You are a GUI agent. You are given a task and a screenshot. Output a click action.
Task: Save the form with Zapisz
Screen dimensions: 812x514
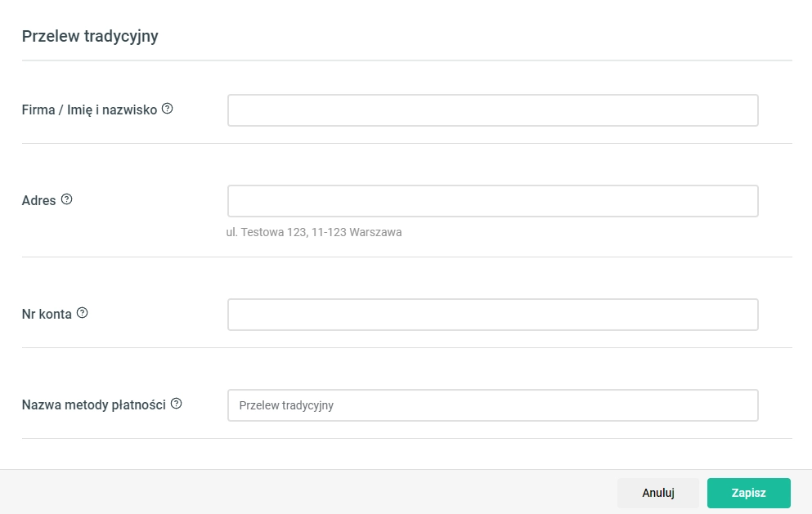click(x=749, y=493)
